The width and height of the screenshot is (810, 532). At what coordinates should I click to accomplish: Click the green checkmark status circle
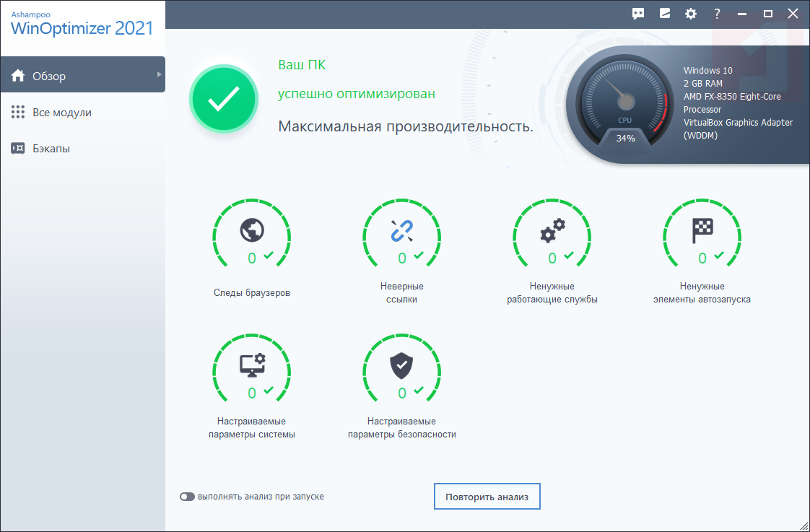click(x=223, y=99)
